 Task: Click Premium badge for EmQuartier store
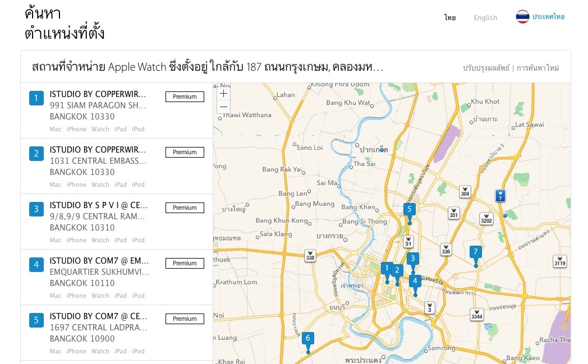coord(185,263)
